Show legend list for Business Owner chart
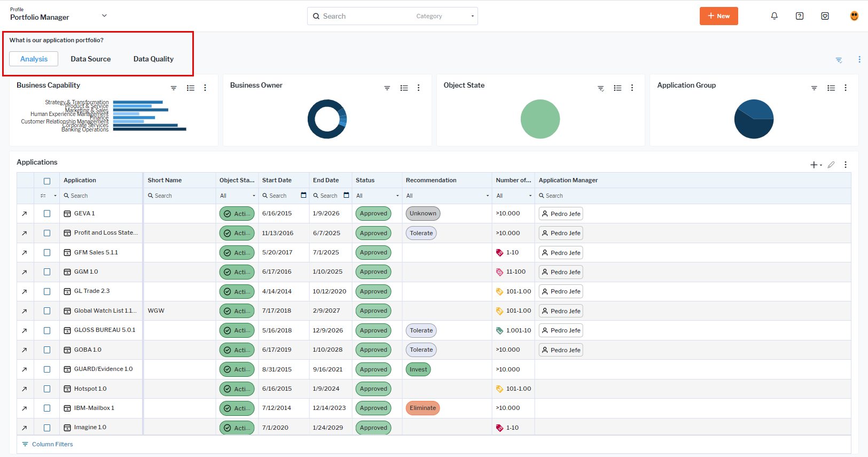 404,88
